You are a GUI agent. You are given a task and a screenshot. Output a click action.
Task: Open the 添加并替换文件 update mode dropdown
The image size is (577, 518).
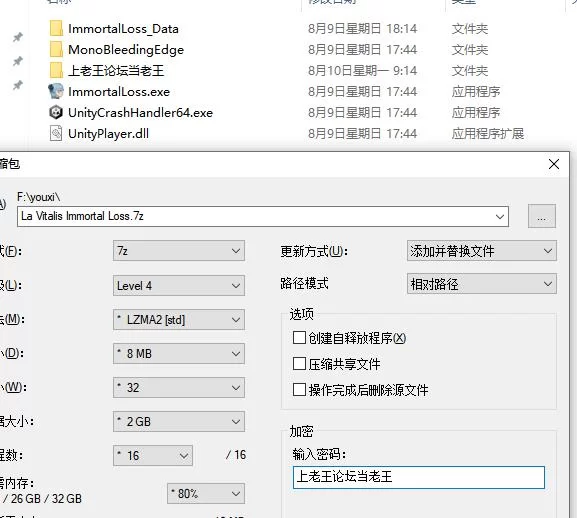point(482,251)
